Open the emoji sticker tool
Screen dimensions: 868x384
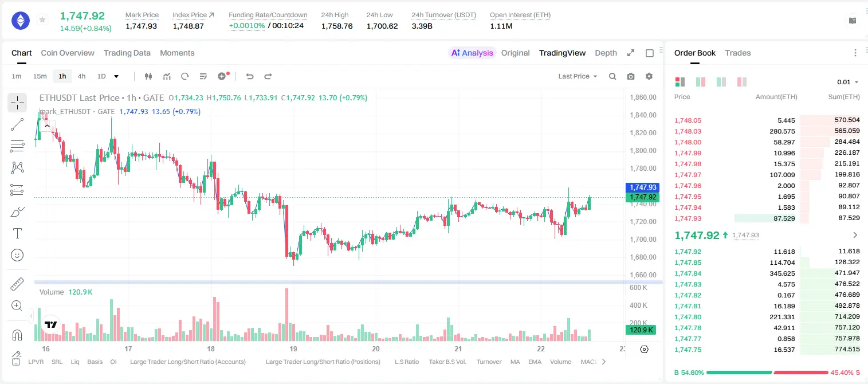pyautogui.click(x=17, y=255)
